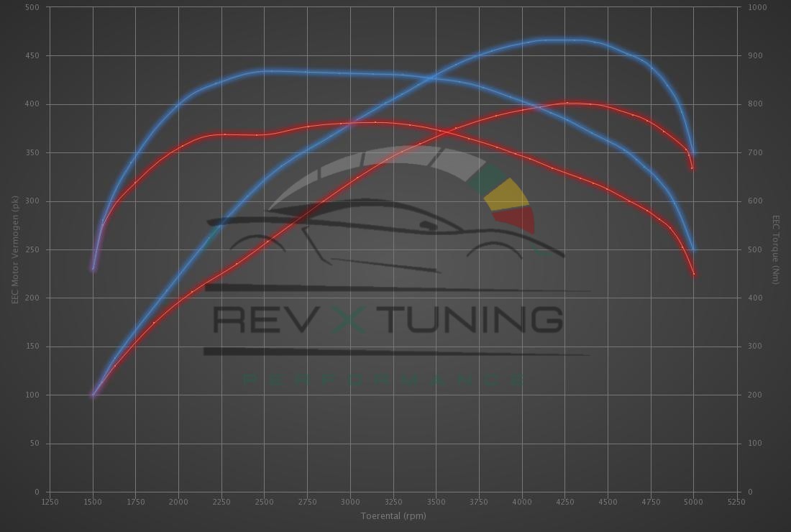
Task: Click the green segment of the gauge logo
Action: coord(486,176)
